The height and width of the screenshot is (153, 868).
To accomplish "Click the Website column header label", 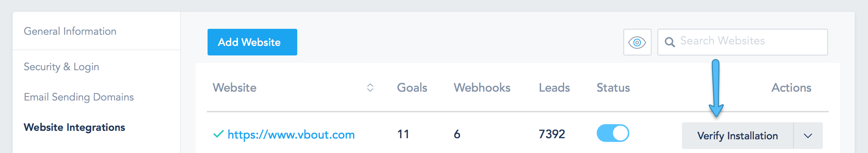I will pyautogui.click(x=234, y=88).
